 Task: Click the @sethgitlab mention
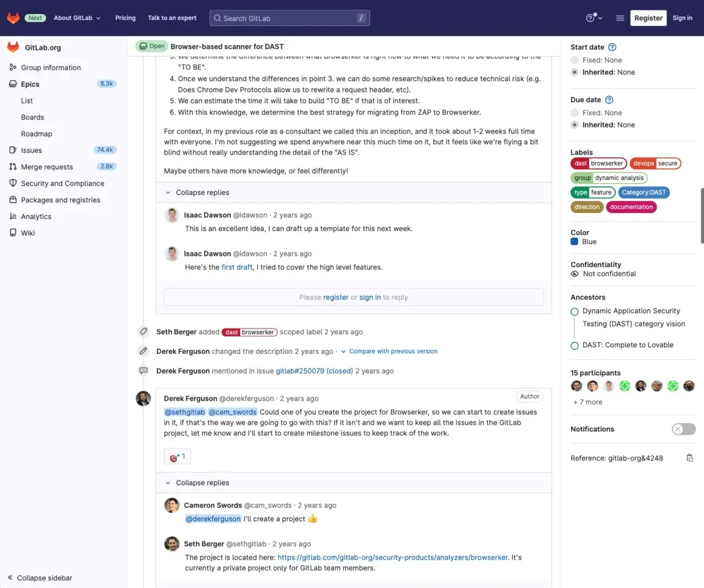coord(185,412)
